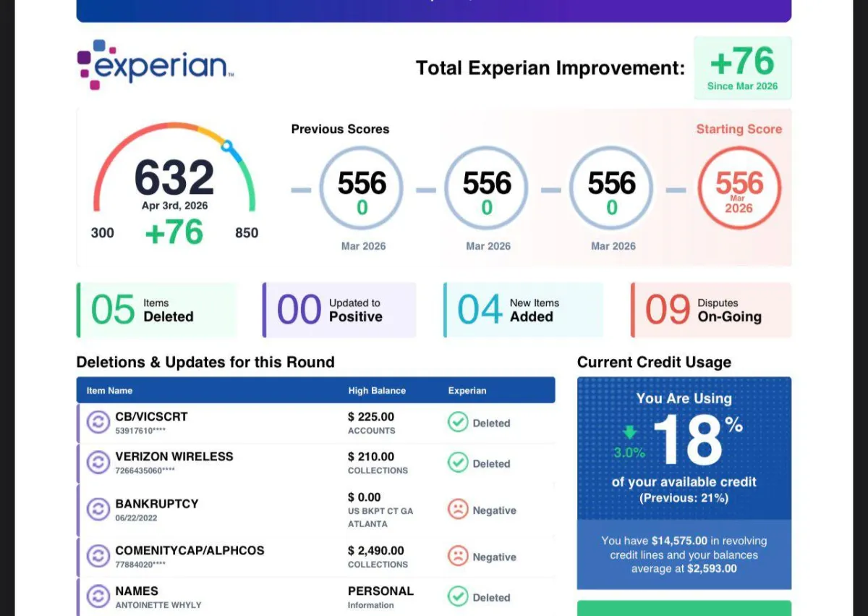The image size is (868, 616).
Task: Select the 00 Updated to Positive card
Action: (x=339, y=310)
